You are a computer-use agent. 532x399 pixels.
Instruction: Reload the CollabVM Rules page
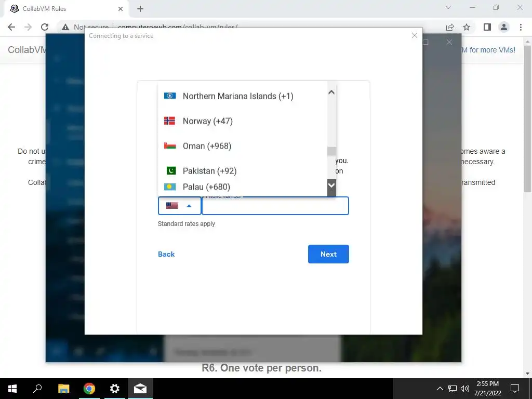point(45,27)
